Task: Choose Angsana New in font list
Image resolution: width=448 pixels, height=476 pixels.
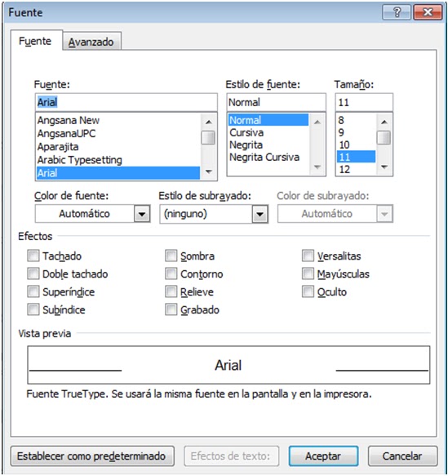Action: pos(118,121)
